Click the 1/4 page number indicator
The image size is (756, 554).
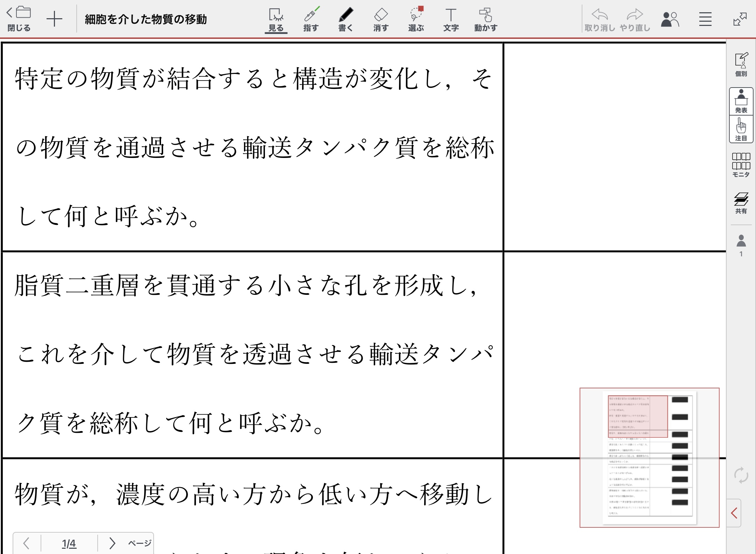coord(69,543)
